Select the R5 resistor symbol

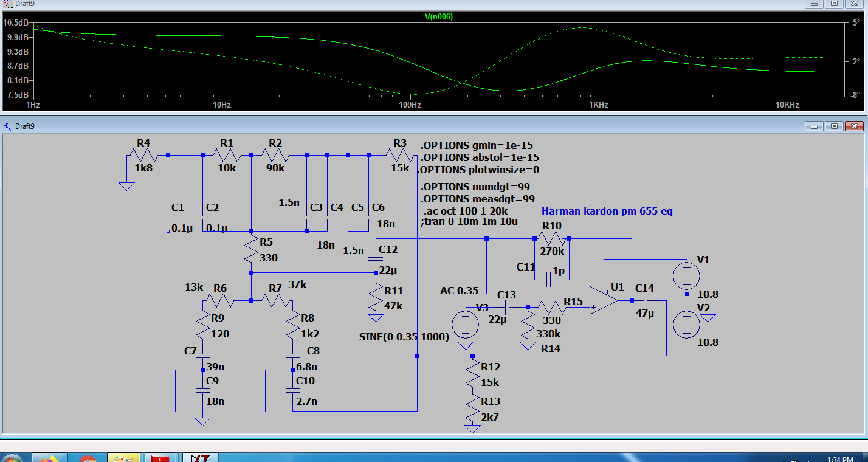pyautogui.click(x=251, y=250)
